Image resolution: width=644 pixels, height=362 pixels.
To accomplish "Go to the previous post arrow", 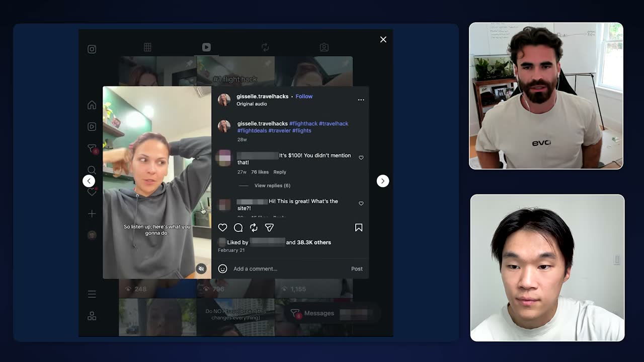I will coord(89,181).
